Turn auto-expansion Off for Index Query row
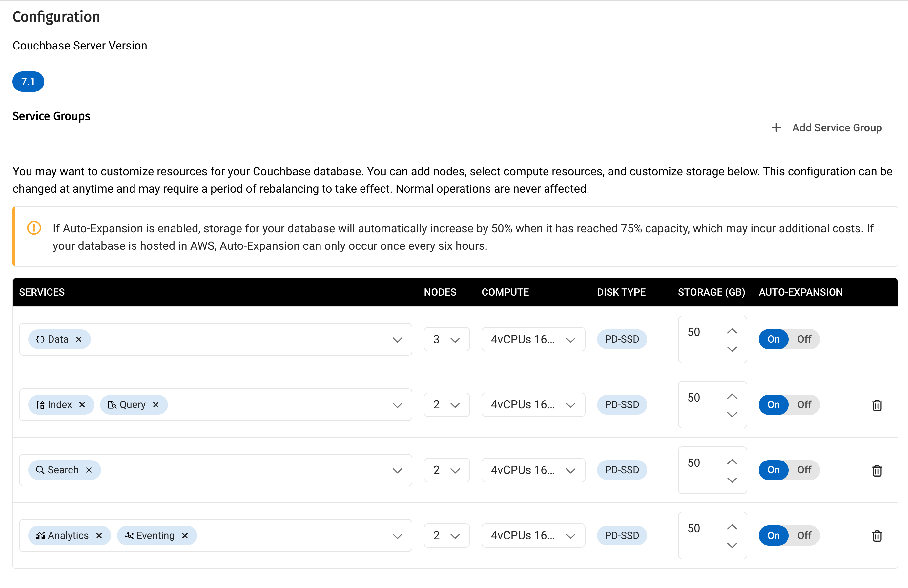Image resolution: width=908 pixels, height=588 pixels. pyautogui.click(x=804, y=405)
